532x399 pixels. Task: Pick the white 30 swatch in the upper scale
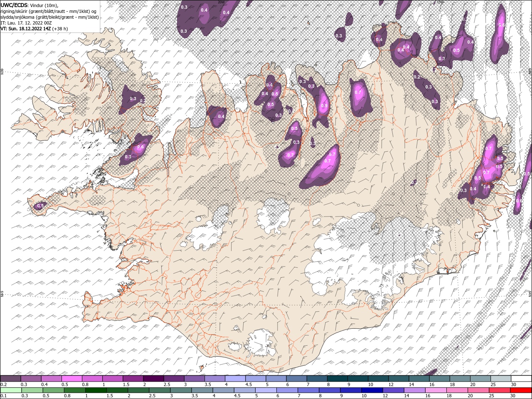pyautogui.click(x=521, y=379)
